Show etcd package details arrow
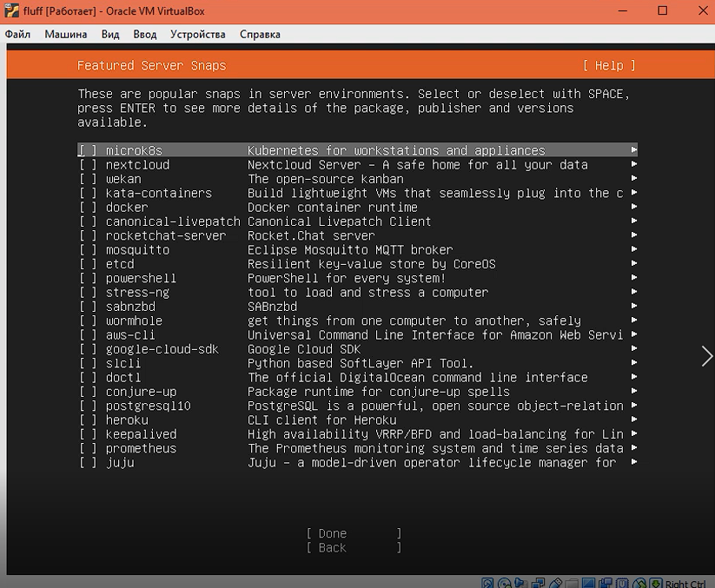 coord(634,263)
